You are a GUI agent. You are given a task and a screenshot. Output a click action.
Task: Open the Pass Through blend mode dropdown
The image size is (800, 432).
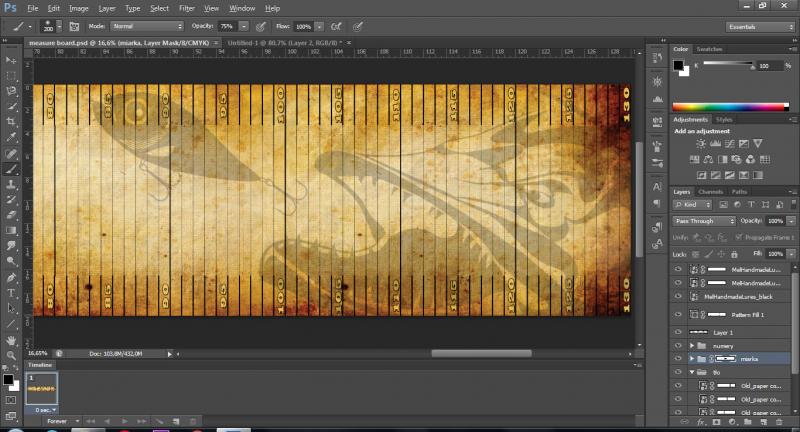[704, 220]
